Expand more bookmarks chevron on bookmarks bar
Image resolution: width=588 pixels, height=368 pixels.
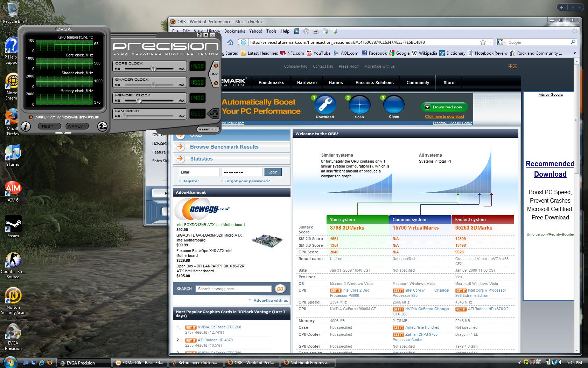[575, 53]
